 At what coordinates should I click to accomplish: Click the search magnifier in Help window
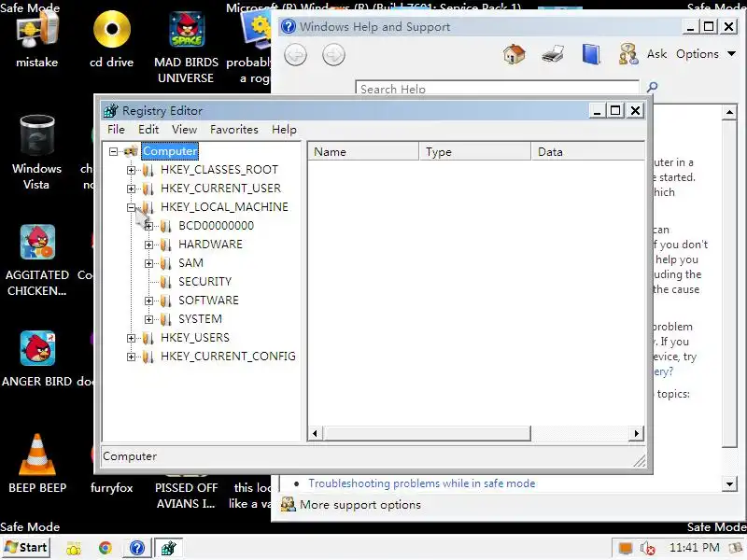[652, 87]
